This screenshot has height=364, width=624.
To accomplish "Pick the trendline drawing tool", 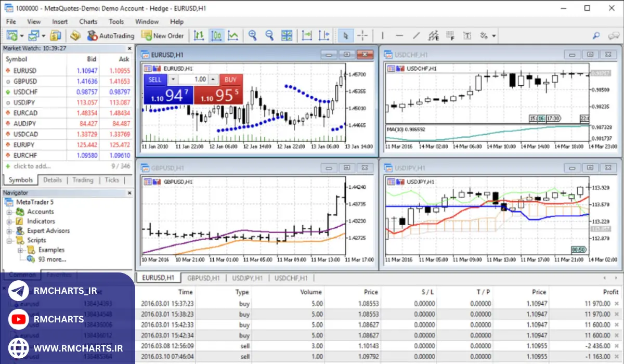I will (x=416, y=36).
